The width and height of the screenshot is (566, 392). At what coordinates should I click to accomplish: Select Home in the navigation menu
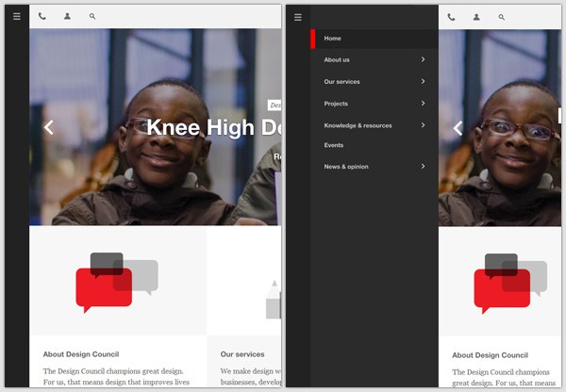[375, 39]
